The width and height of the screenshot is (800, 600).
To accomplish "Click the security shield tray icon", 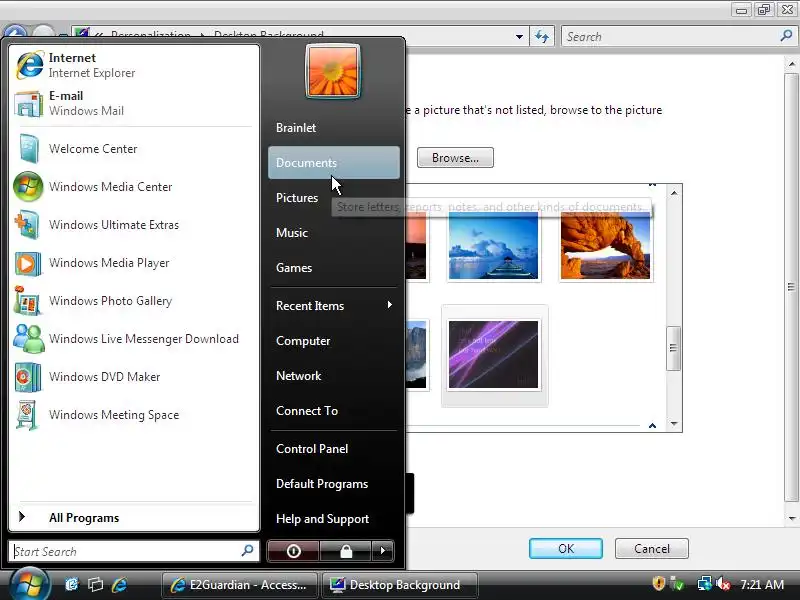I will (659, 584).
